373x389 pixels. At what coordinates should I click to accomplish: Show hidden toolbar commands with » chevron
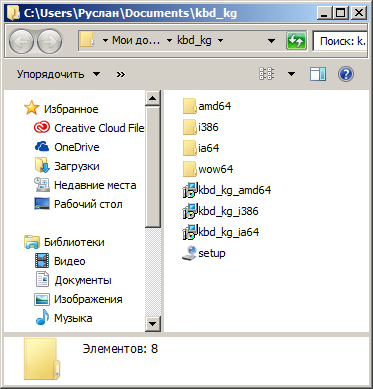coord(121,74)
